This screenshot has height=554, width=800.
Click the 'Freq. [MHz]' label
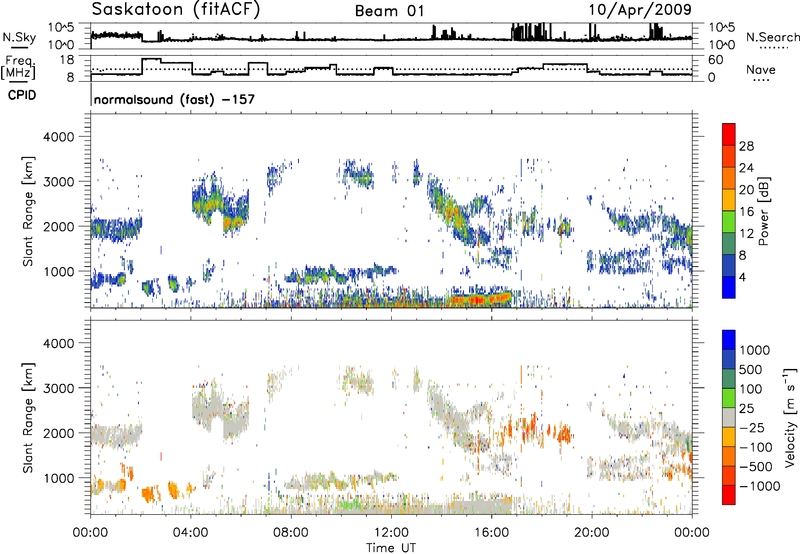(19, 68)
